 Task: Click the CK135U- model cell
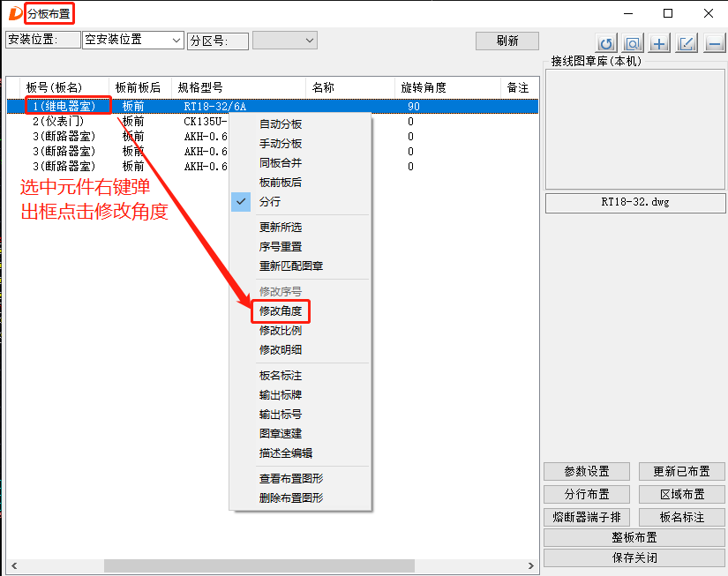(206, 122)
